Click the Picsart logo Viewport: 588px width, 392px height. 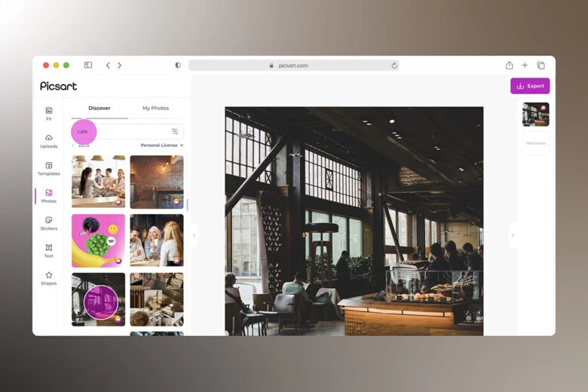click(x=59, y=86)
